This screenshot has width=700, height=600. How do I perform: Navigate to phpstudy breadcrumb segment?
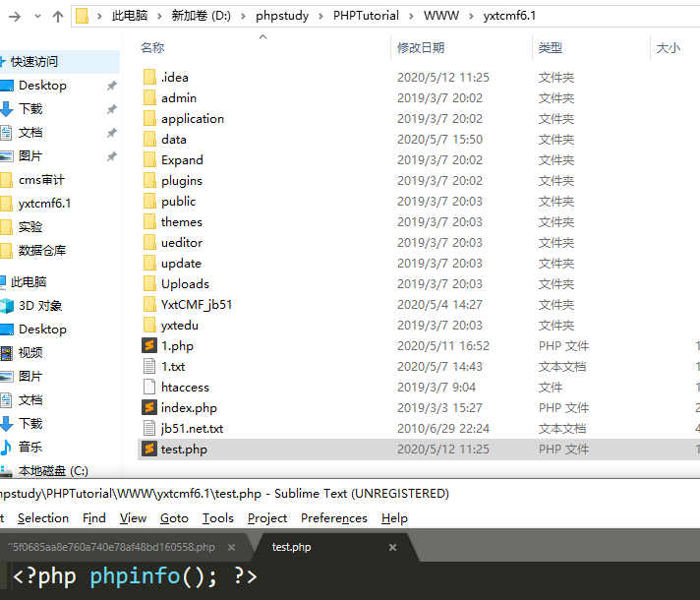click(x=282, y=16)
